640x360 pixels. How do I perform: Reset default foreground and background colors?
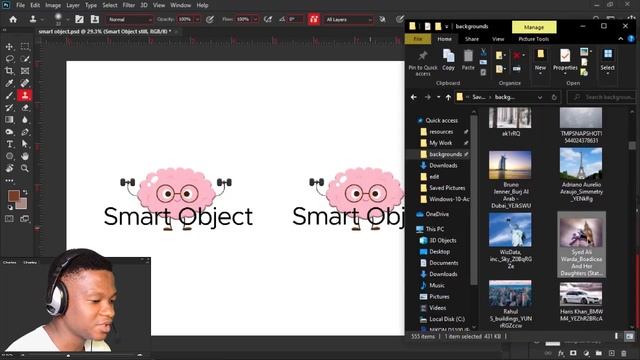pos(10,208)
